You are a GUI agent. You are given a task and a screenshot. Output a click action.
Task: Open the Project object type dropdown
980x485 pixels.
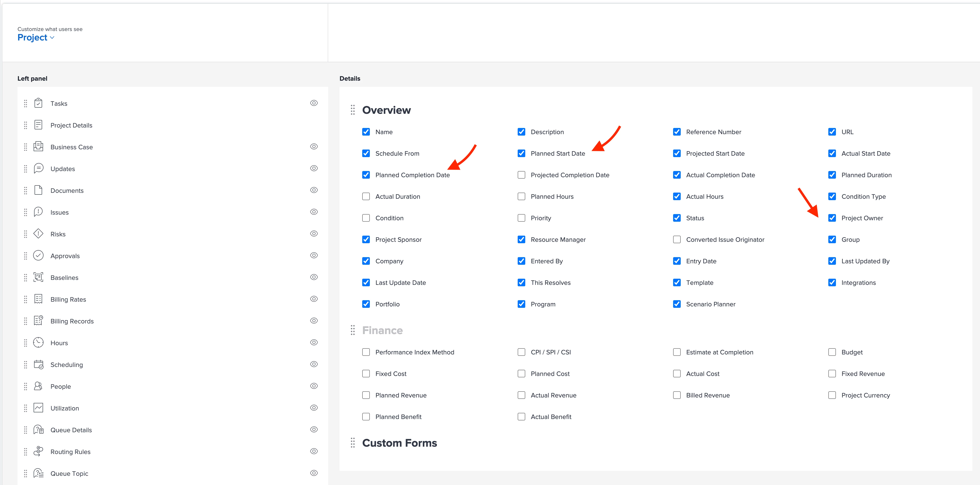[36, 37]
